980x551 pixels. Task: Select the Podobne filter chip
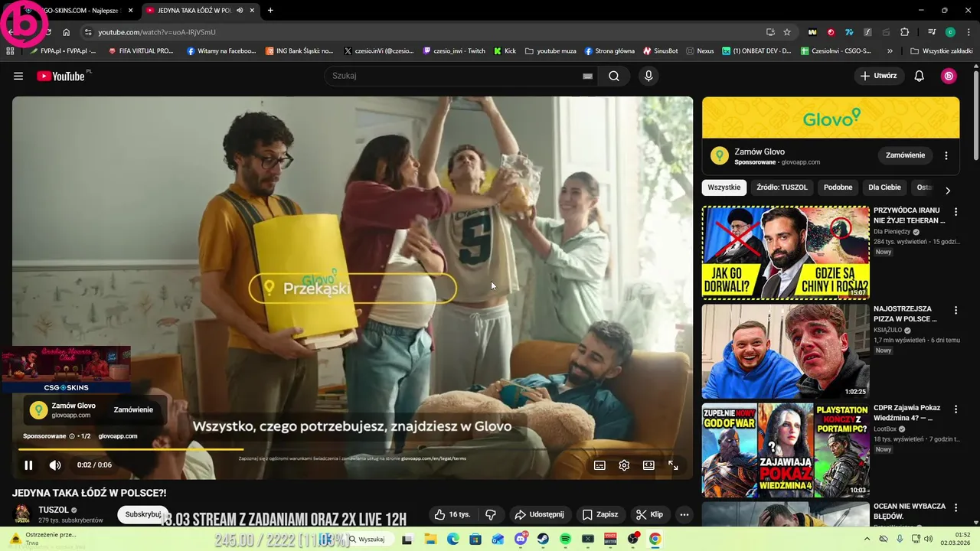[838, 187]
